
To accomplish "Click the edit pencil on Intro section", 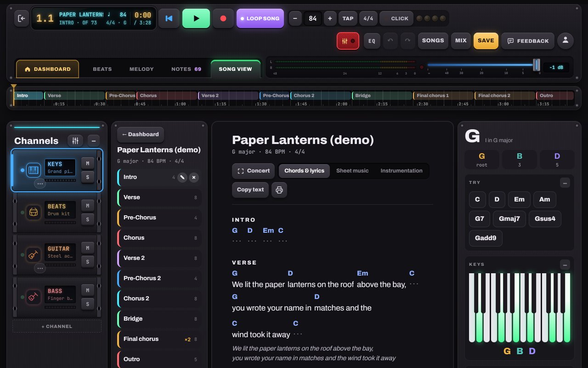I will coord(182,177).
